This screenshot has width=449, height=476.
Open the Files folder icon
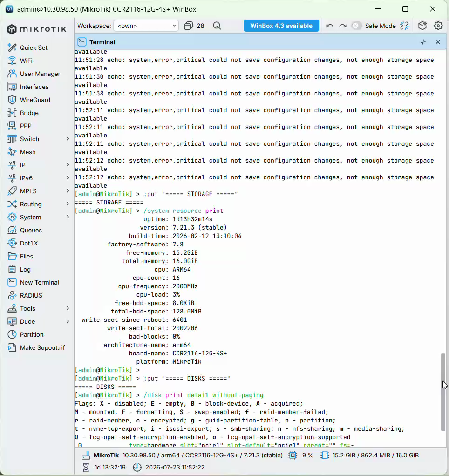pos(12,257)
